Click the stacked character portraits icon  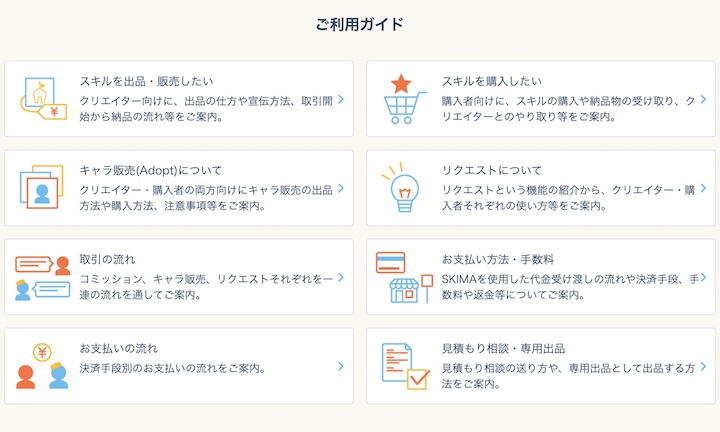pos(42,187)
